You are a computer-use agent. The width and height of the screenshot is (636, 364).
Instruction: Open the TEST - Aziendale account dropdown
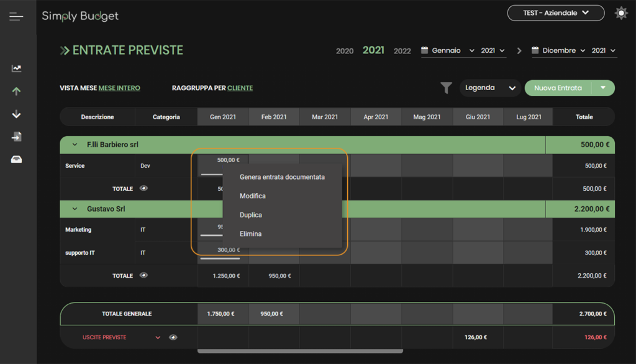[x=555, y=13]
